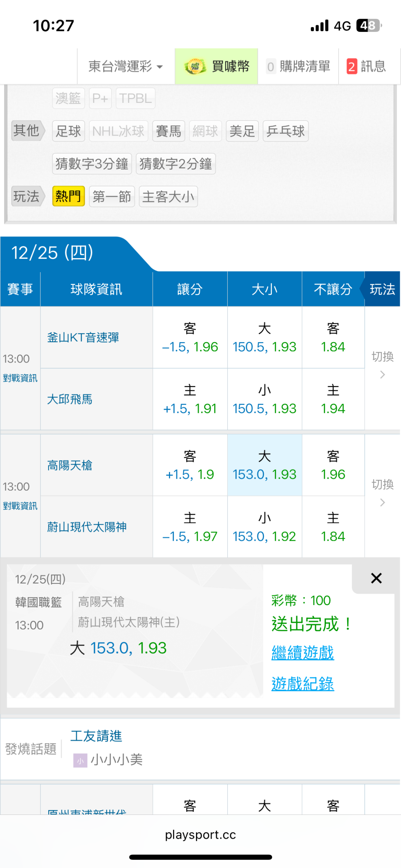Click the 繼續遊戲 link
401x868 pixels.
tap(303, 653)
